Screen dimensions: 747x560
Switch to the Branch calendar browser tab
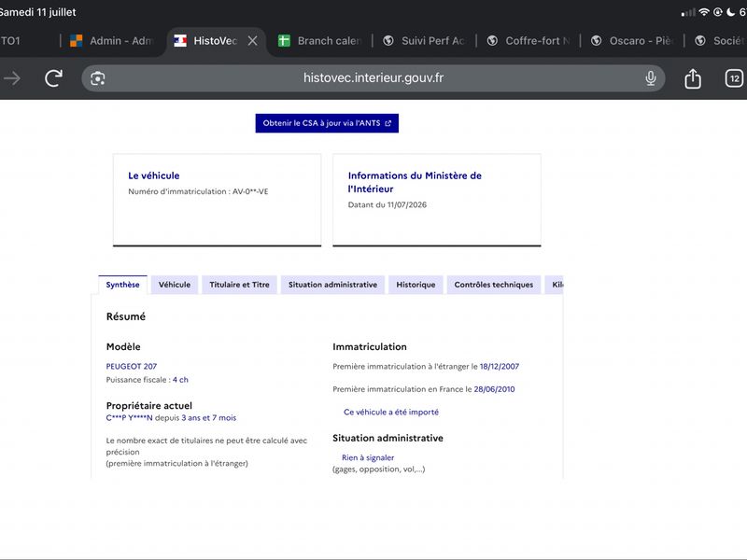[319, 41]
